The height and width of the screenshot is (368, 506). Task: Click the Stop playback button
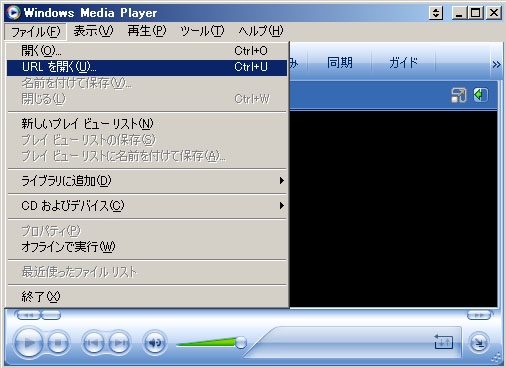click(58, 342)
